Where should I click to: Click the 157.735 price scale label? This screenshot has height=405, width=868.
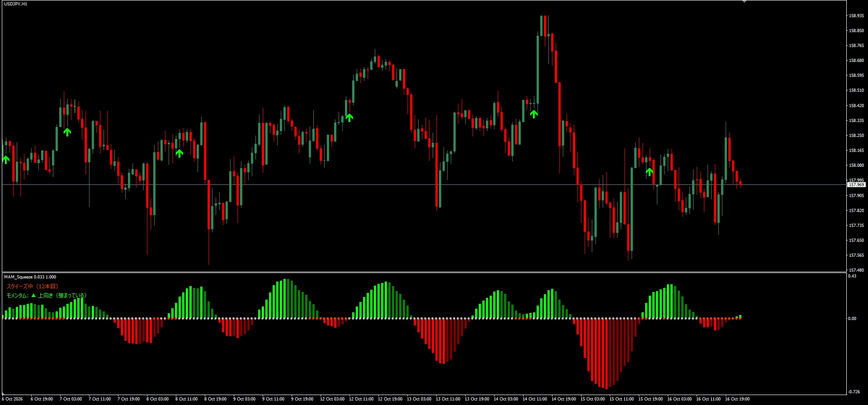[x=856, y=226]
